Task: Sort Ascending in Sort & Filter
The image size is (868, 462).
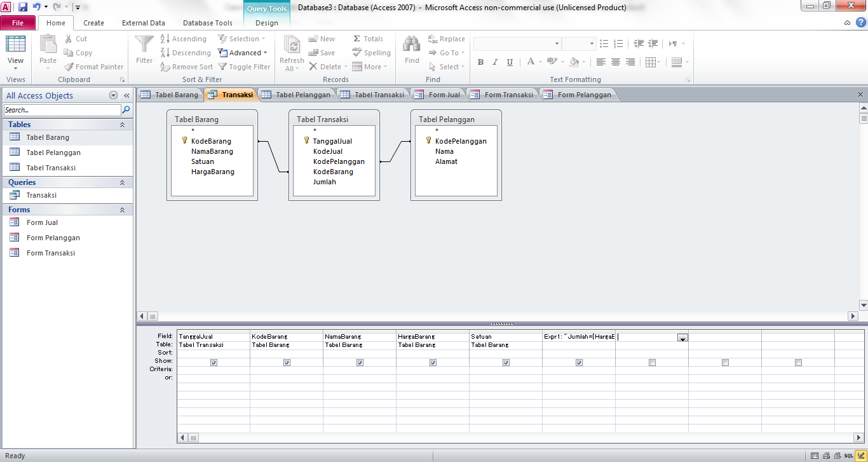Action: (184, 39)
